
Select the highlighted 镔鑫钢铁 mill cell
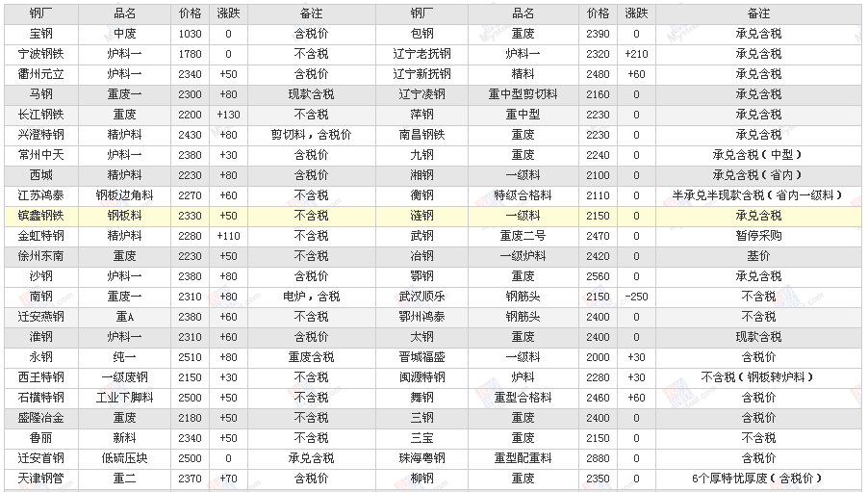[x=41, y=216]
